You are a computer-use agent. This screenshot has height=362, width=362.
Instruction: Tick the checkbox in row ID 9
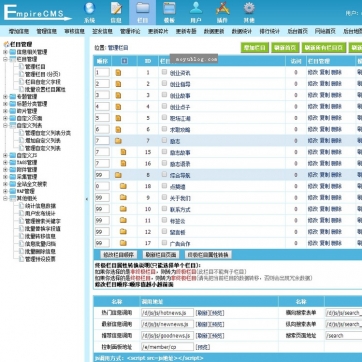[x=164, y=197]
